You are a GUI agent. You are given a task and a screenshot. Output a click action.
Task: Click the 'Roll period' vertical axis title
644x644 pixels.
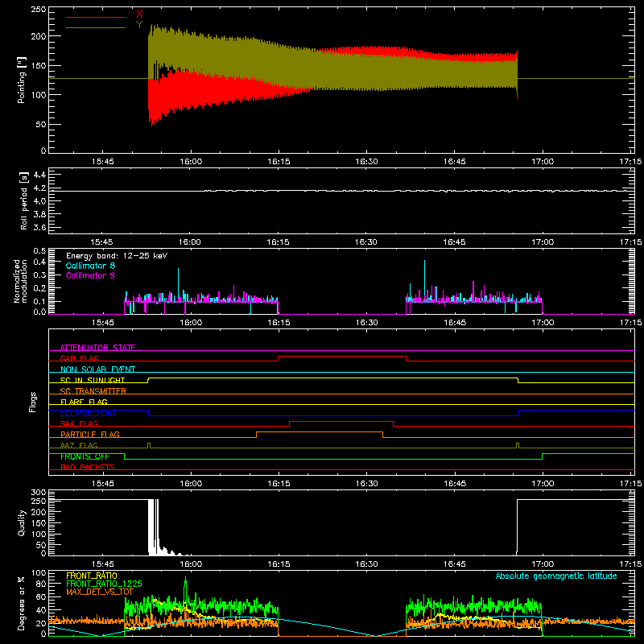[x=24, y=200]
